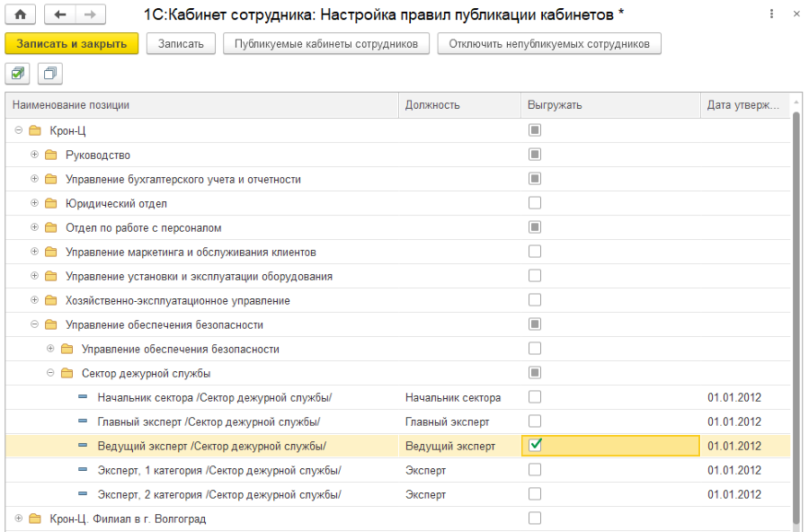Tick checkbox for Отдел по работе с персоналом
The width and height of the screenshot is (809, 532).
coord(536,227)
